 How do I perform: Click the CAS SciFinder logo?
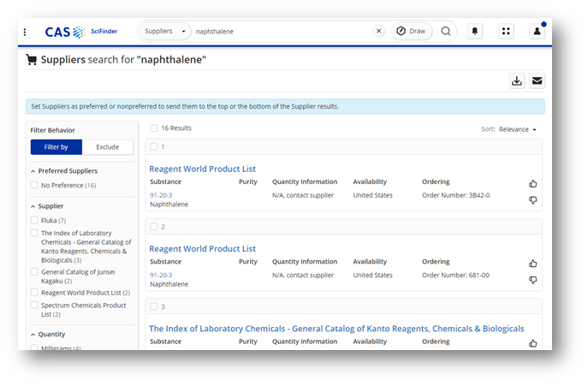[81, 32]
